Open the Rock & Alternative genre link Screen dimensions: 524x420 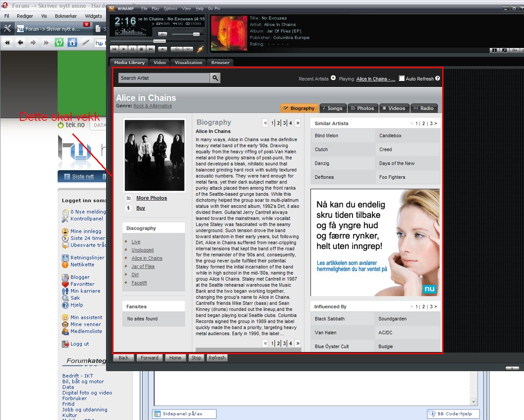click(152, 106)
